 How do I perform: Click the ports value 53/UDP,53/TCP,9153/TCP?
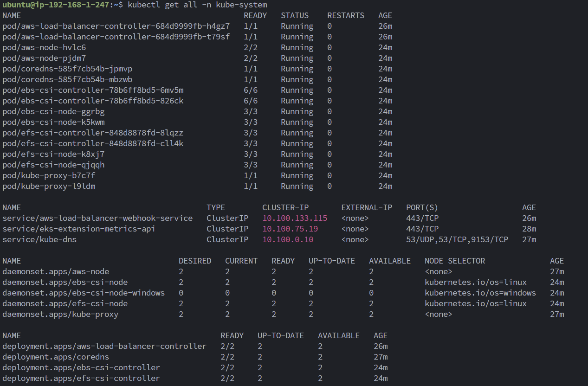tap(457, 239)
